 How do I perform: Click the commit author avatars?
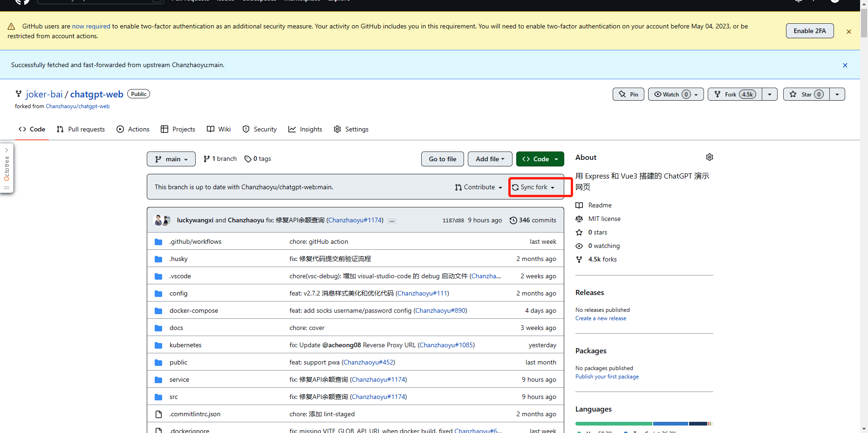[x=162, y=220]
